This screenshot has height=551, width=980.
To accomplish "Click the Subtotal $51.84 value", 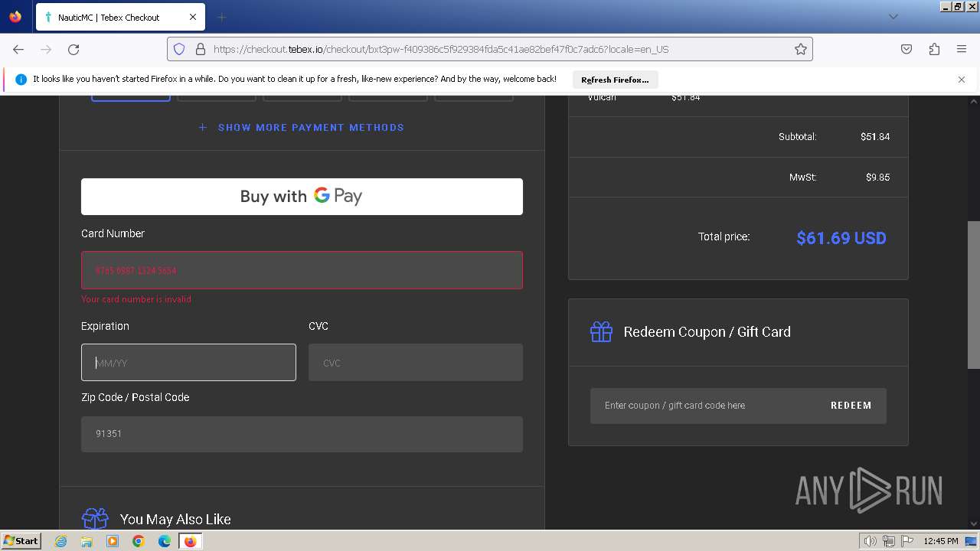I will point(875,137).
